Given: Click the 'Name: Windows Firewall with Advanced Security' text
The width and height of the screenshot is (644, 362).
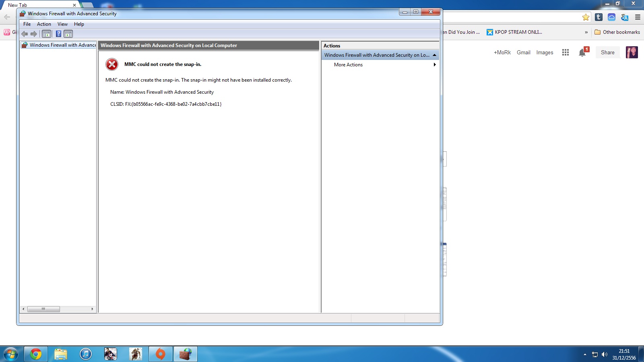Looking at the screenshot, I should point(162,92).
